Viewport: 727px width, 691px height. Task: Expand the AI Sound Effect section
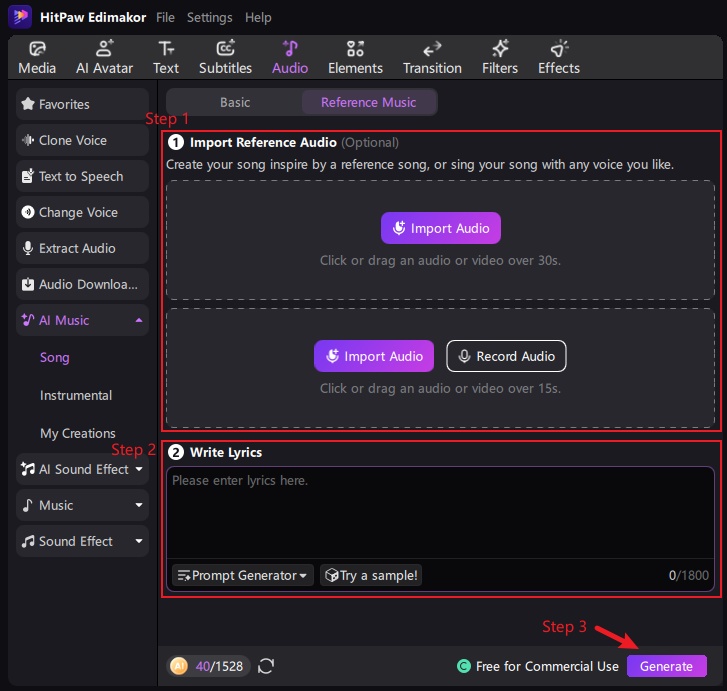139,469
